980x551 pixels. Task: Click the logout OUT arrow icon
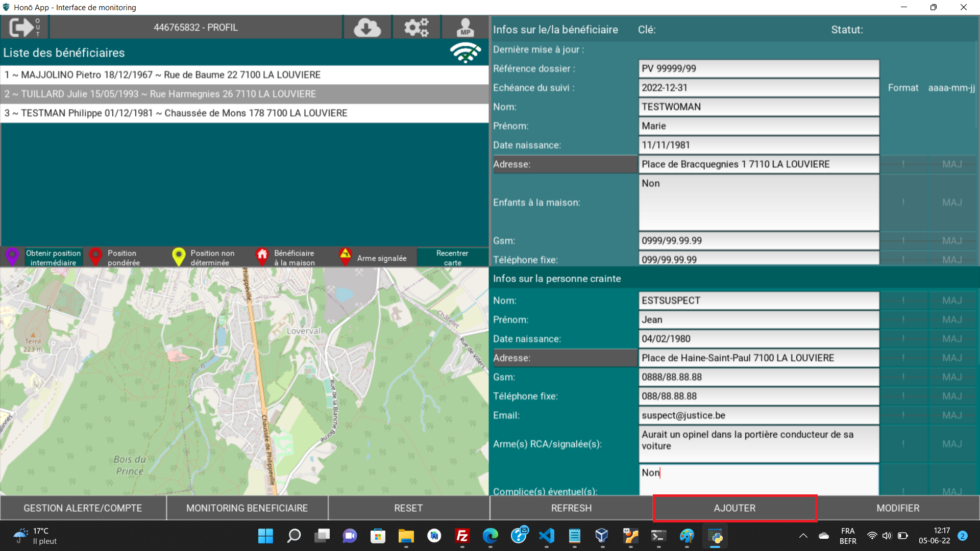tap(24, 27)
